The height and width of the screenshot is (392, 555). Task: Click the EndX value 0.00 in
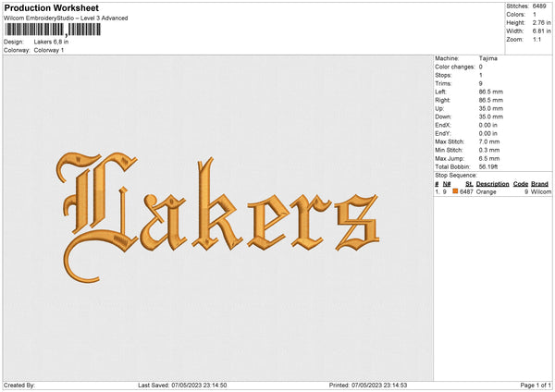coord(488,125)
